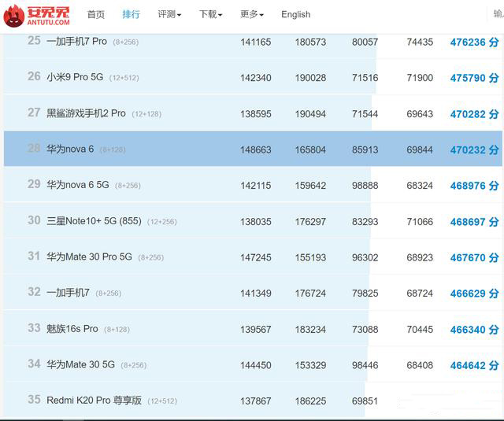Viewport: 504px width, 421px height.
Task: Expand the 更多 dropdown menu
Action: tap(252, 14)
